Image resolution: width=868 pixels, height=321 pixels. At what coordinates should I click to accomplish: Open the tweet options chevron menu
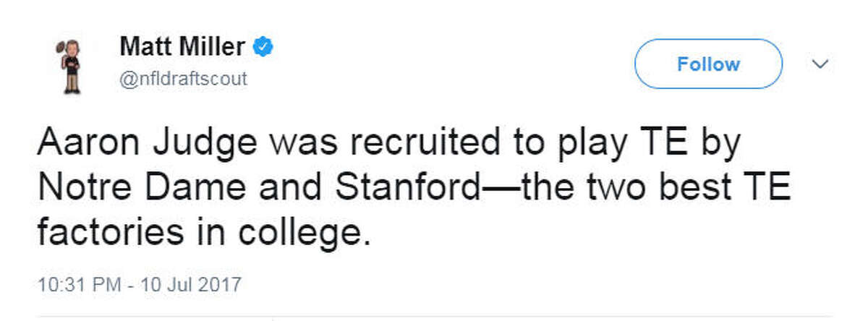coord(820,64)
